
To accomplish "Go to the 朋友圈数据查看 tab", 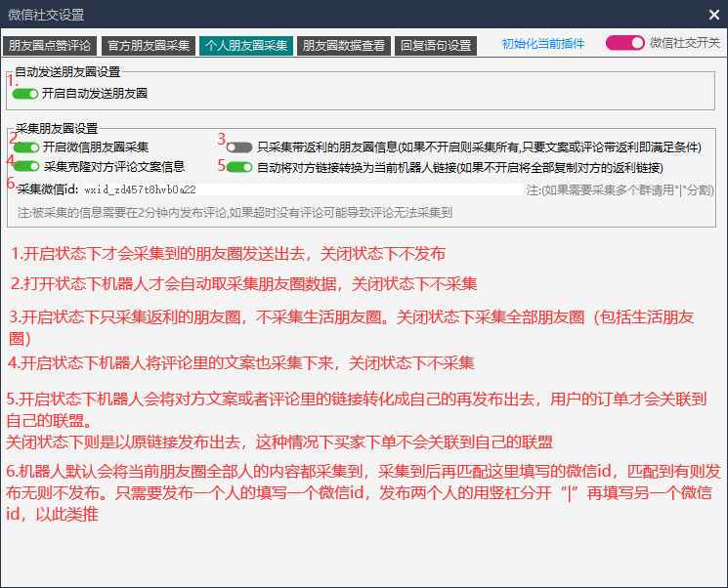I will 344,45.
